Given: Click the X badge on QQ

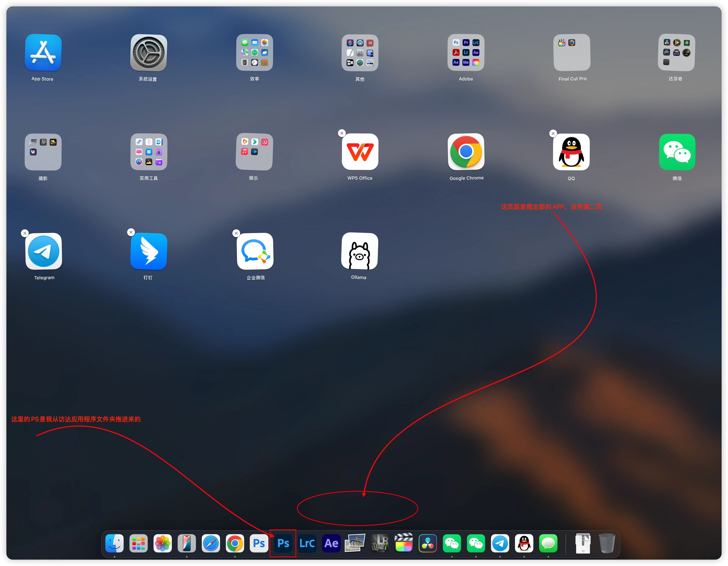Looking at the screenshot, I should coord(553,133).
